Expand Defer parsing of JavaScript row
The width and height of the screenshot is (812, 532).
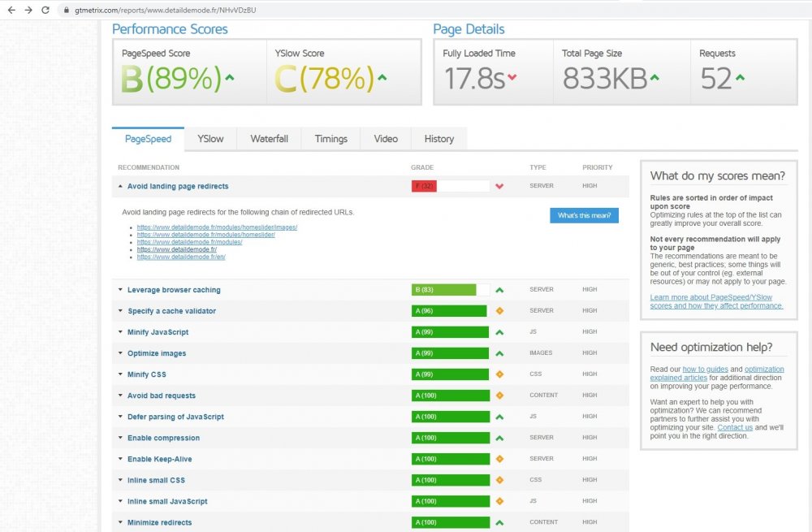175,417
